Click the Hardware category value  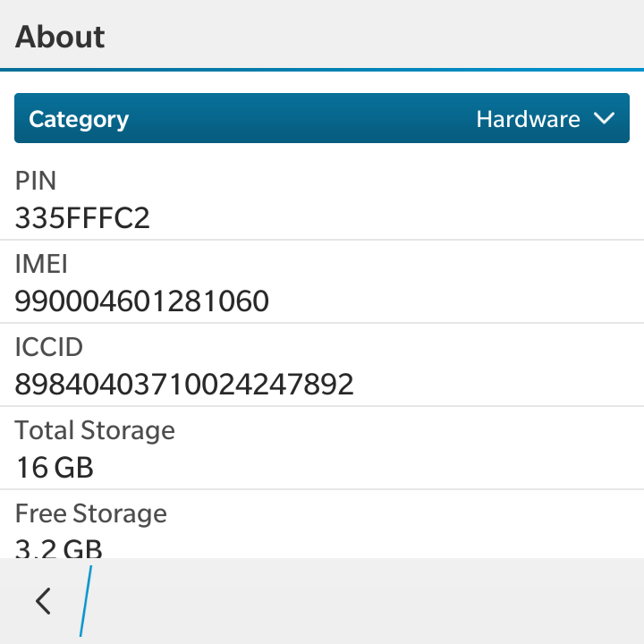coord(528,119)
